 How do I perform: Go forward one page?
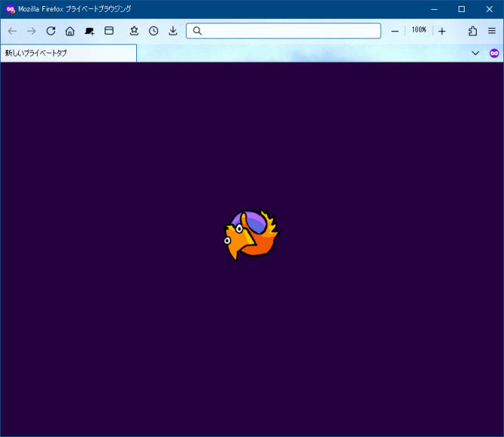click(x=32, y=31)
